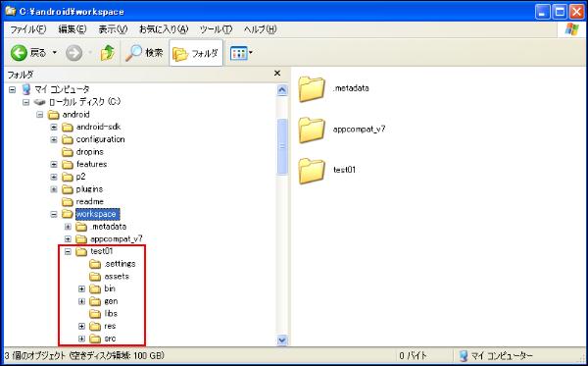Collapse the マイ コンピュータ tree node
Viewport: 588px width, 366px height.
point(13,89)
